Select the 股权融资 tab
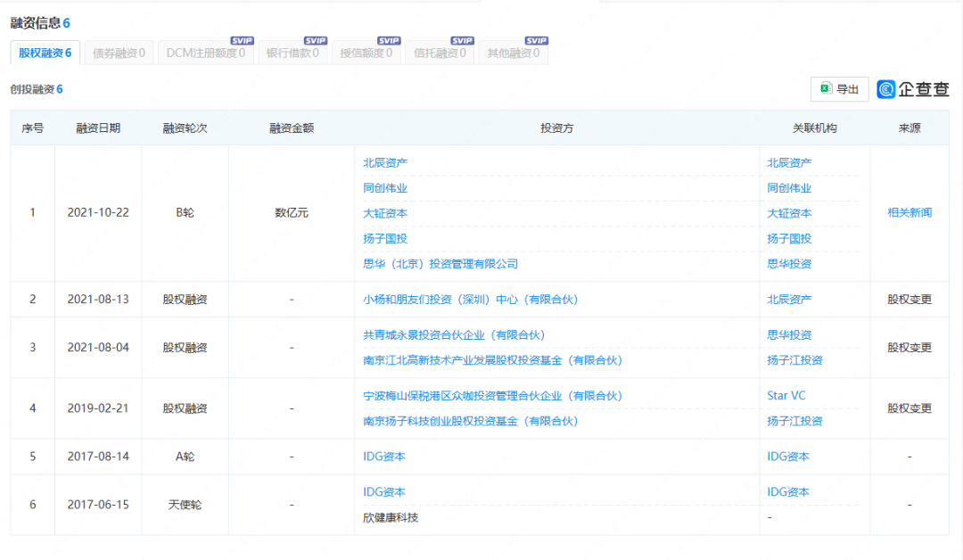Image resolution: width=963 pixels, height=560 pixels. click(x=45, y=53)
